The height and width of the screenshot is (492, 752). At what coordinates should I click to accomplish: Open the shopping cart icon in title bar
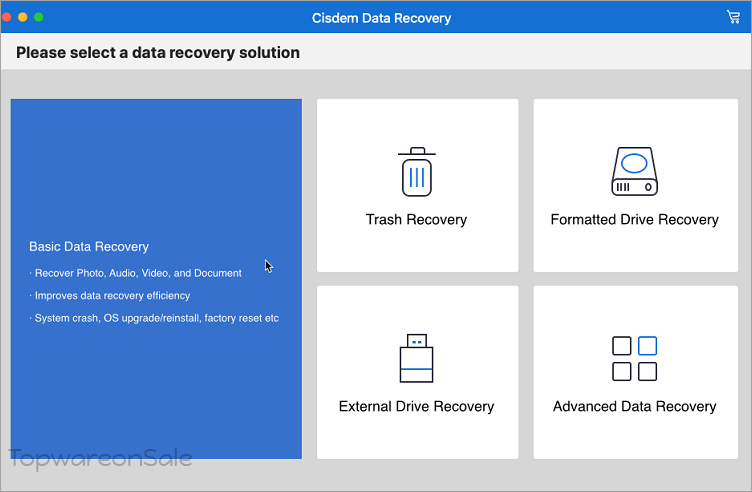pyautogui.click(x=733, y=17)
